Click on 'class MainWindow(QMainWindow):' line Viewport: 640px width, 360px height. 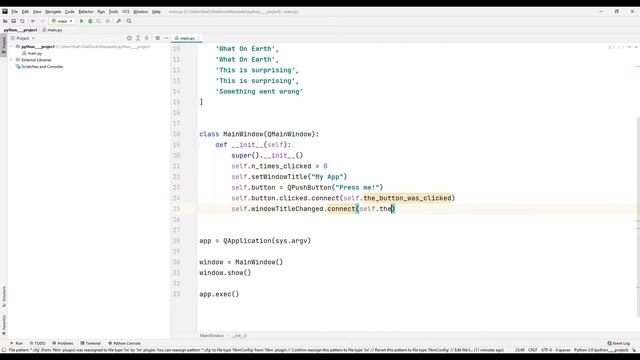(x=259, y=134)
